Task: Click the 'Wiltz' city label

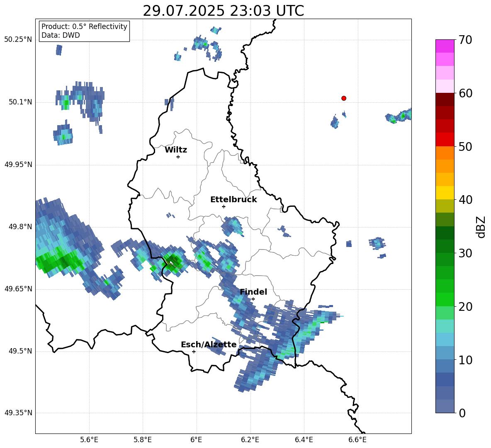Action: coord(176,150)
